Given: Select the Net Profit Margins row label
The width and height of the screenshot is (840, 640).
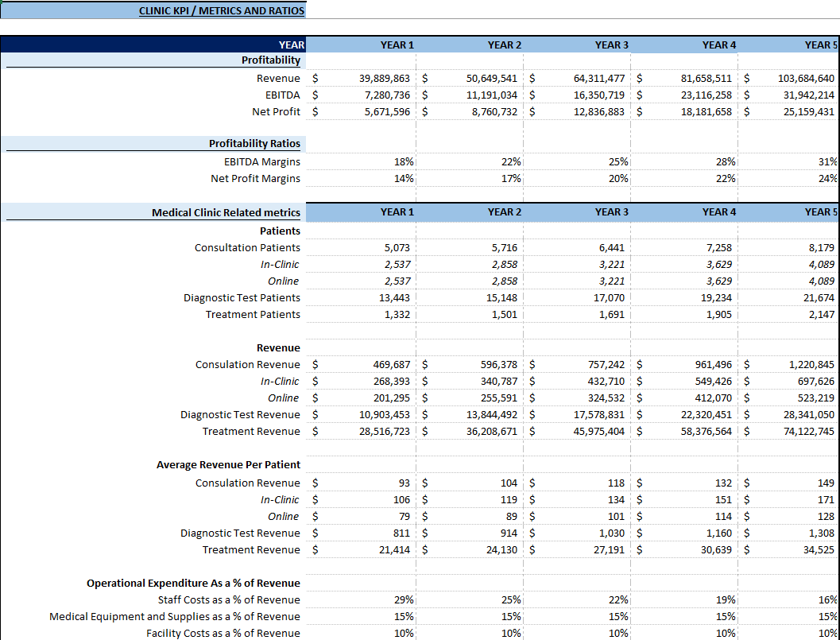Looking at the screenshot, I should (254, 178).
